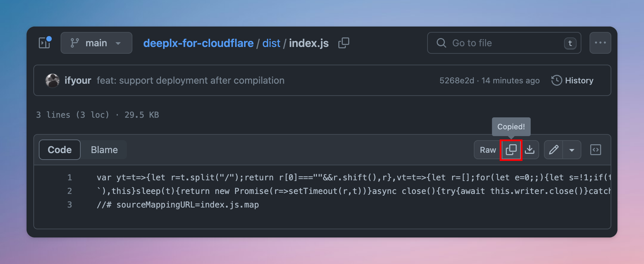Click the index.js file name in breadcrumb
Screen dimensions: 644x264
[x=309, y=43]
